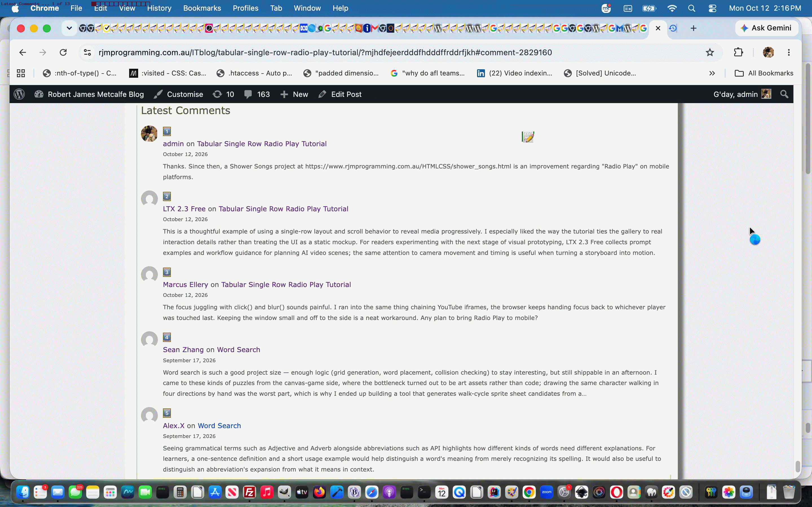Click the admin bar search magnifier
The width and height of the screenshot is (812, 507).
[784, 94]
